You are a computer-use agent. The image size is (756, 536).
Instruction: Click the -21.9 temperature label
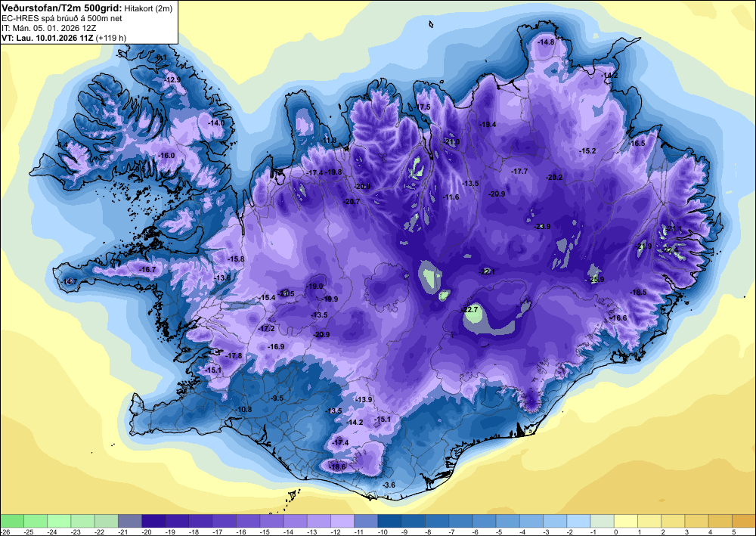[643, 246]
